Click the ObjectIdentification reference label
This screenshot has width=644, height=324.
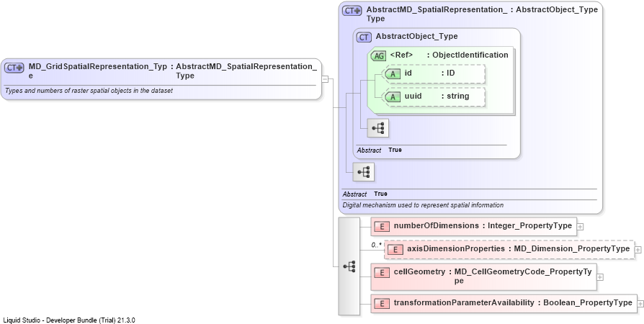470,55
